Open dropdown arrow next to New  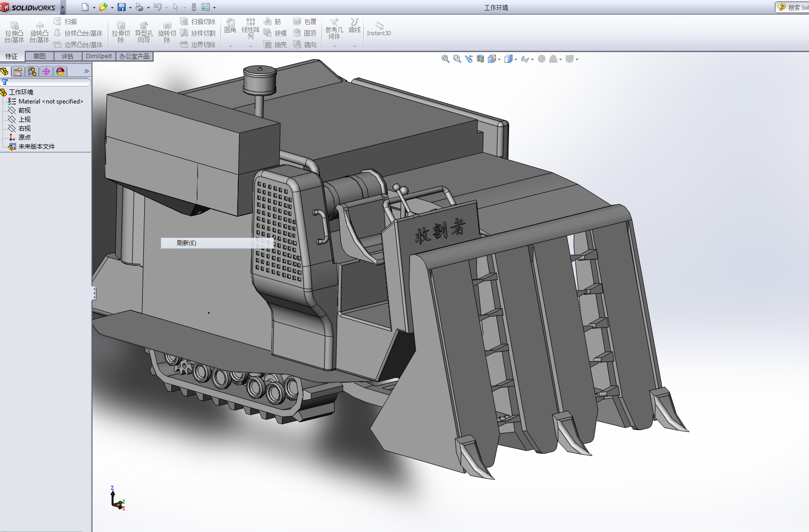(94, 8)
